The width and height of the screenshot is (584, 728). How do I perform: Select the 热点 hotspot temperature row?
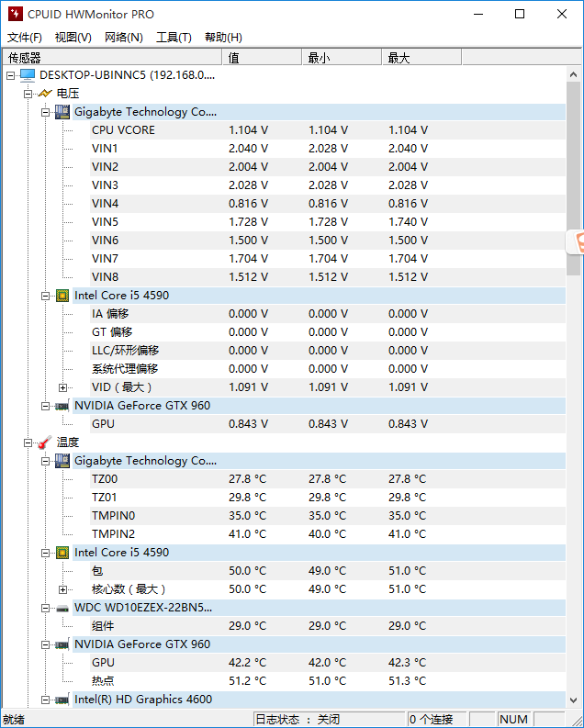pos(328,681)
